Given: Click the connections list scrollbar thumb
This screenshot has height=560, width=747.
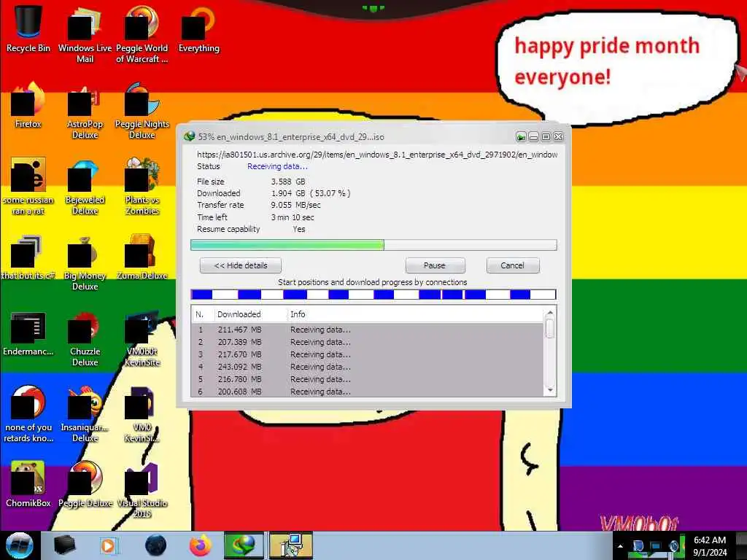Looking at the screenshot, I should coord(550,329).
